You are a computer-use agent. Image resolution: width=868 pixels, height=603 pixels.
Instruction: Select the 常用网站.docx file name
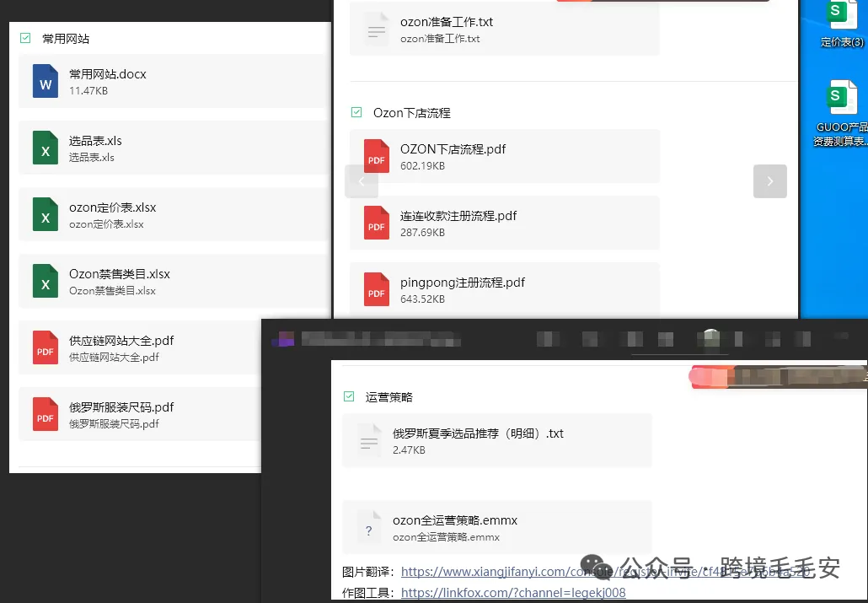point(107,74)
